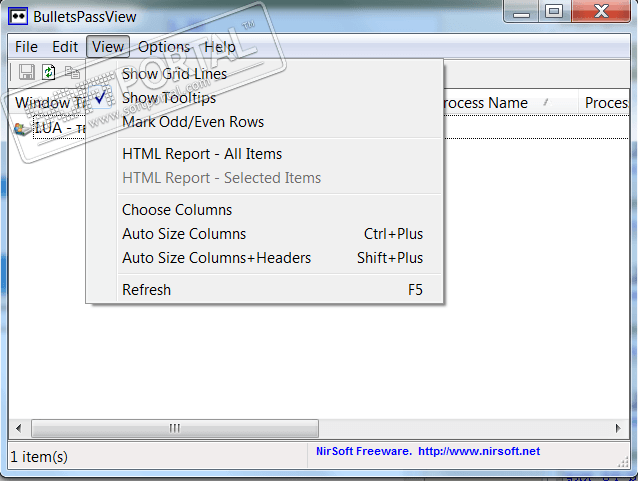Click the Copy toolbar icon

tap(72, 72)
